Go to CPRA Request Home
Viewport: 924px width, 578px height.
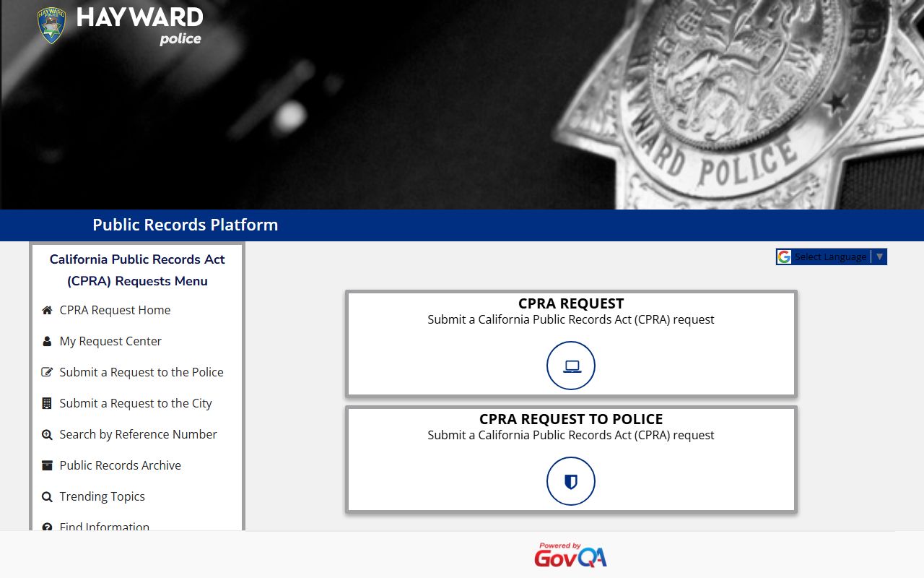pyautogui.click(x=115, y=310)
